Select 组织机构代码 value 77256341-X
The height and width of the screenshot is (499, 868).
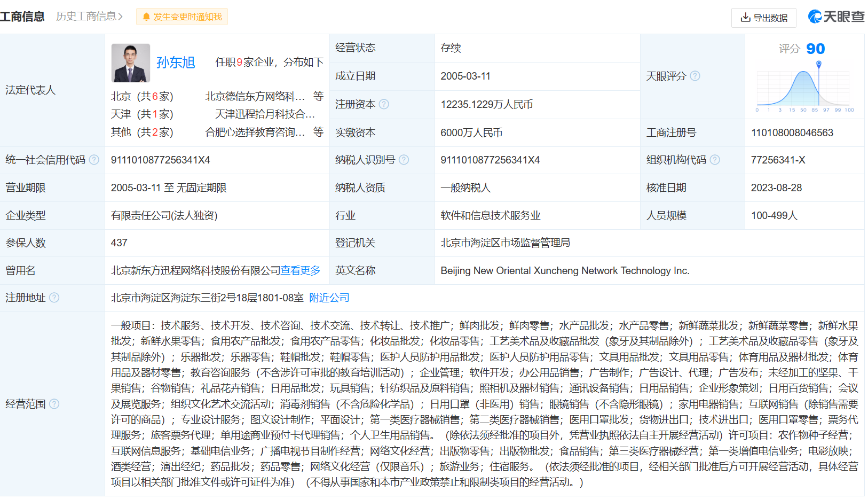(x=778, y=160)
